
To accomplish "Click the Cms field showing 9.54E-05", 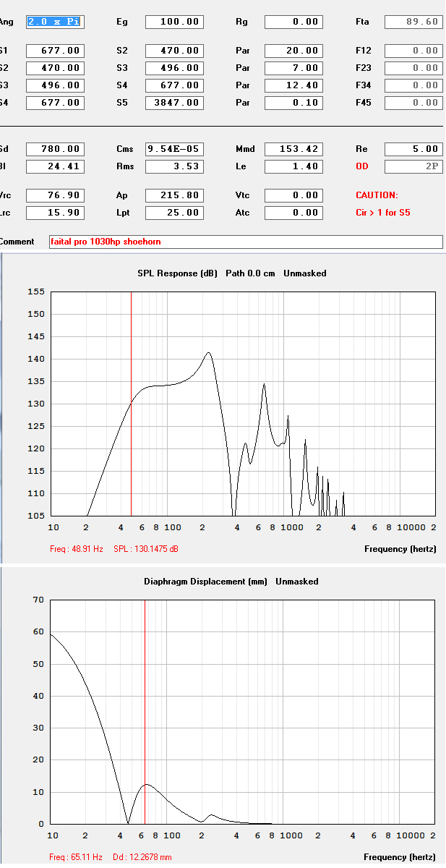I will 174,149.
